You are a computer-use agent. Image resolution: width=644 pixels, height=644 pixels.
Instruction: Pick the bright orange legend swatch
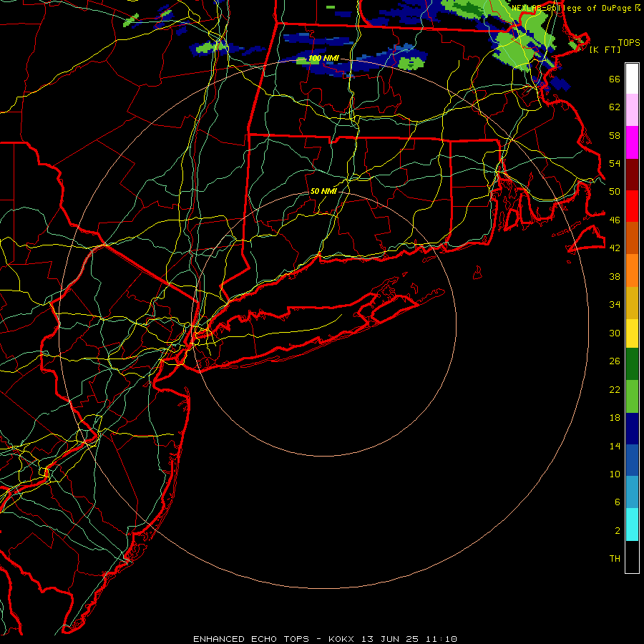632,270
